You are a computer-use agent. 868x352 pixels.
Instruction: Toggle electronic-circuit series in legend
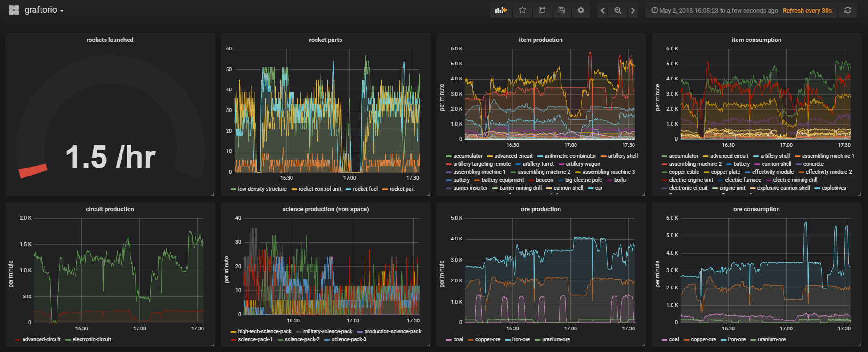click(91, 339)
